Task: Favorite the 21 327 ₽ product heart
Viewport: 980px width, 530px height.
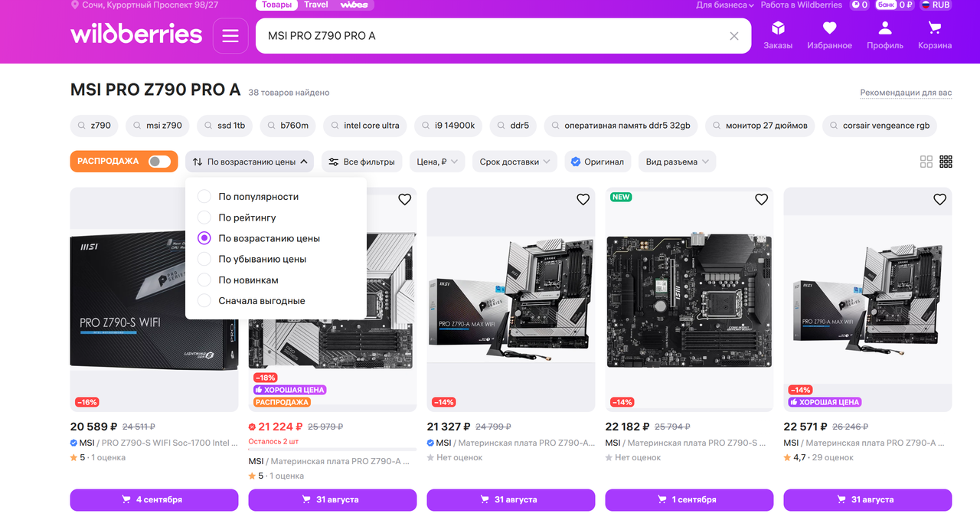Action: point(583,199)
